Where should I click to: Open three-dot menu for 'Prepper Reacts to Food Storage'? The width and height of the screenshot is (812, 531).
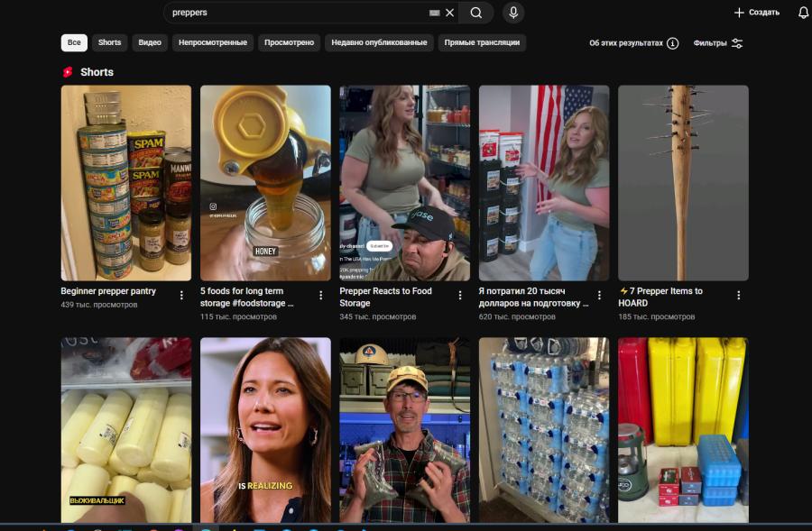click(x=460, y=295)
